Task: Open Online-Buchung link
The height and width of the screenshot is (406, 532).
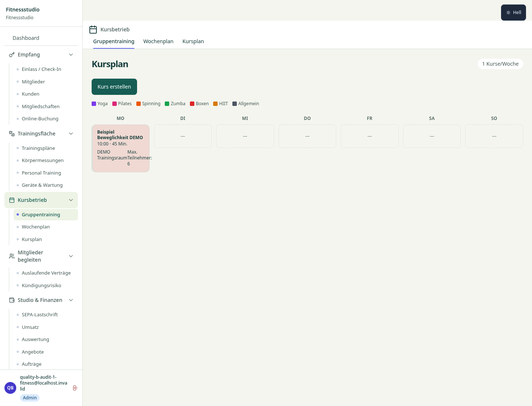Action: point(46,118)
